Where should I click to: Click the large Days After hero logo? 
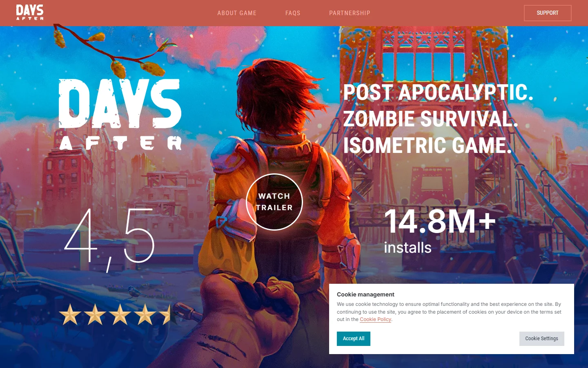click(x=120, y=114)
